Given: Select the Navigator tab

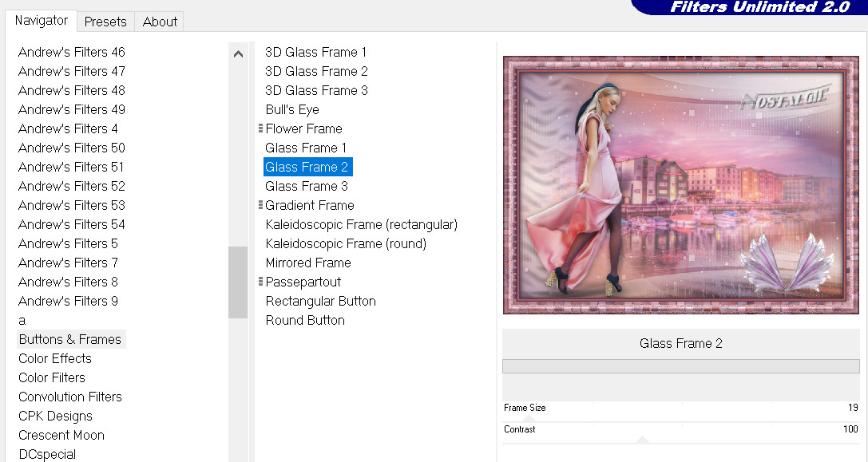Looking at the screenshot, I should pos(42,21).
